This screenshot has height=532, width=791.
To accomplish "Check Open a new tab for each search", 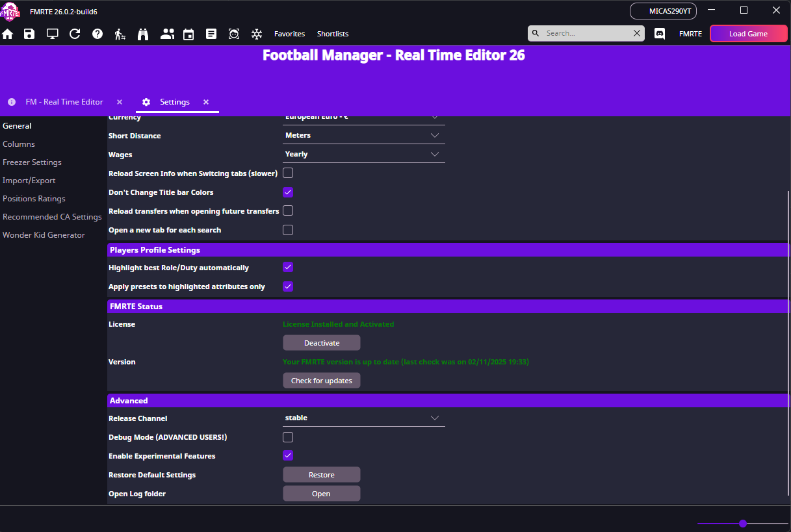I will tap(288, 230).
